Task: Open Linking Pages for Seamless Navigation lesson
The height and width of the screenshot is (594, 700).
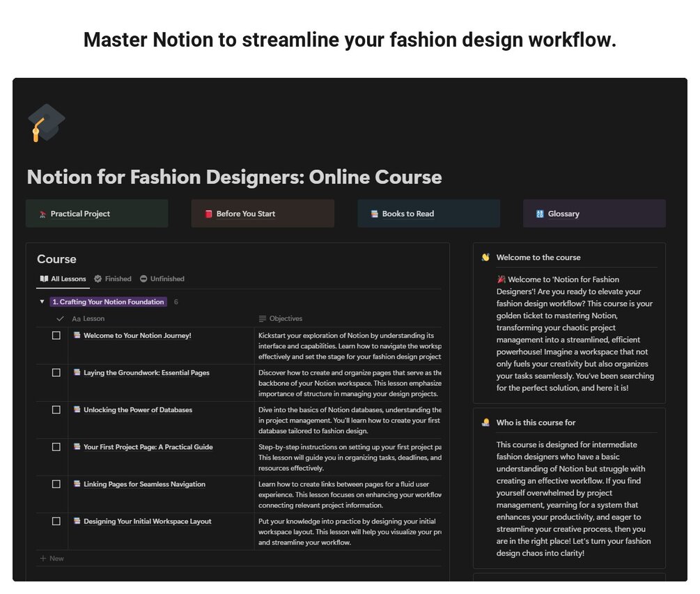Action: coord(145,484)
